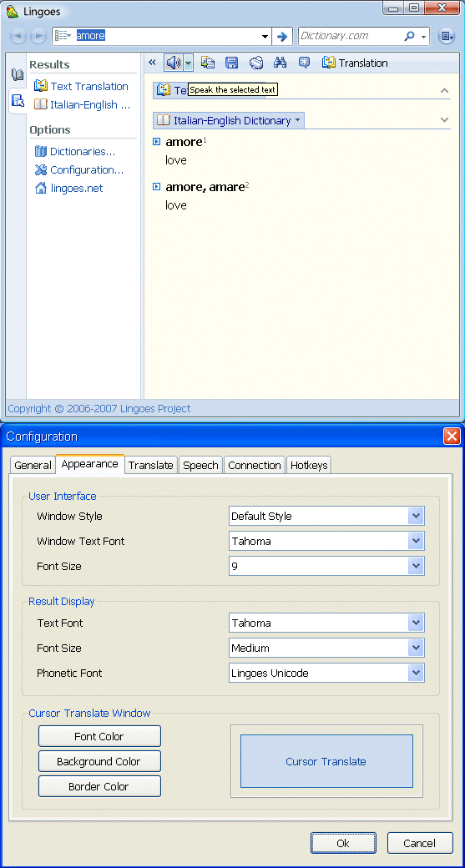Click the blue Go arrow button
465x868 pixels.
tap(282, 37)
